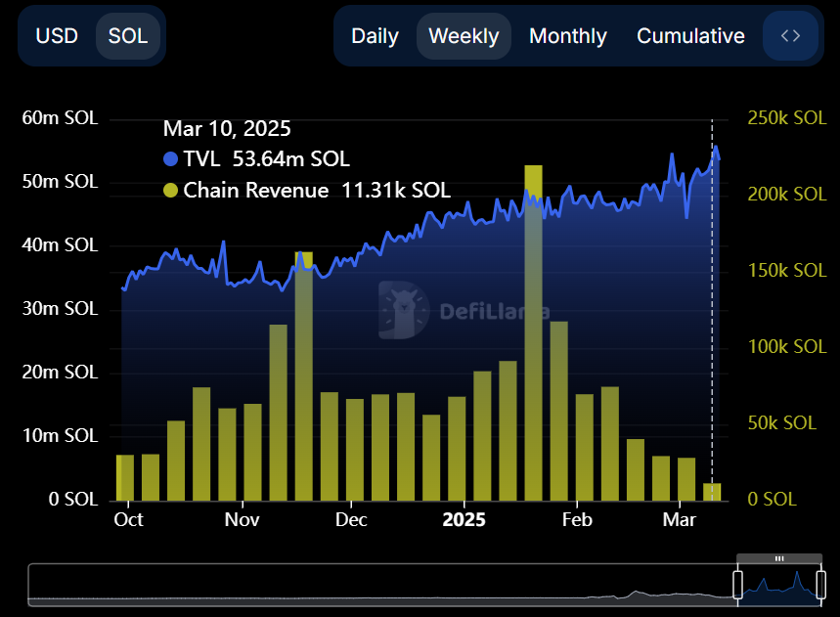Open the embed code button
Viewport: 840px width, 617px height.
790,36
